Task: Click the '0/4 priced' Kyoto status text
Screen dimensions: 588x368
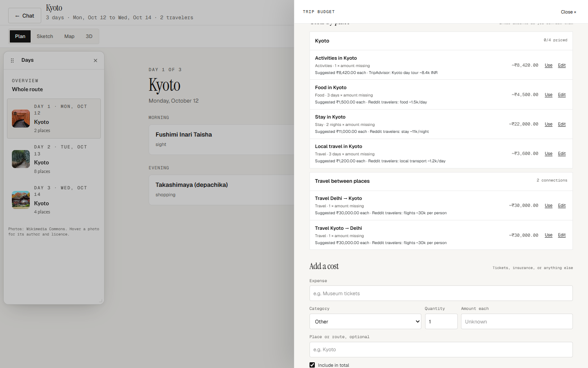Action: (555, 40)
